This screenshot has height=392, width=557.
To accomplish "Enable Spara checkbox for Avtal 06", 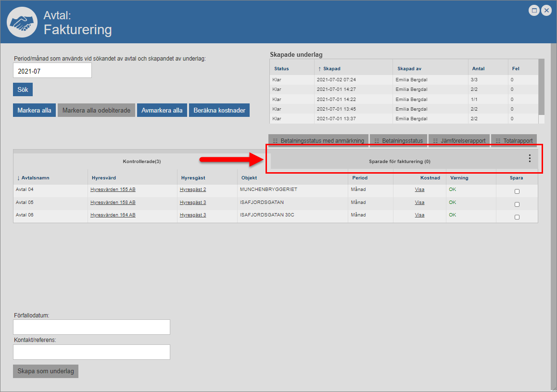I will 517,217.
